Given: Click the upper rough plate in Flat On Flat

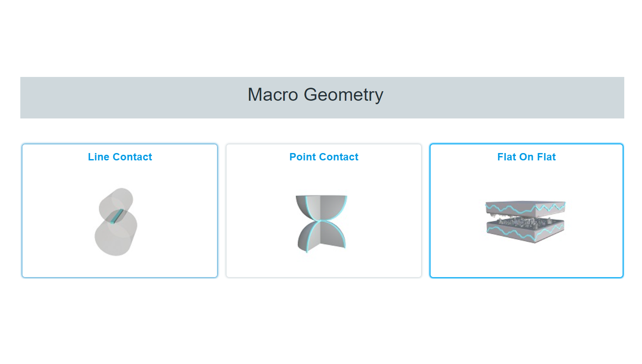Looking at the screenshot, I should [x=525, y=208].
